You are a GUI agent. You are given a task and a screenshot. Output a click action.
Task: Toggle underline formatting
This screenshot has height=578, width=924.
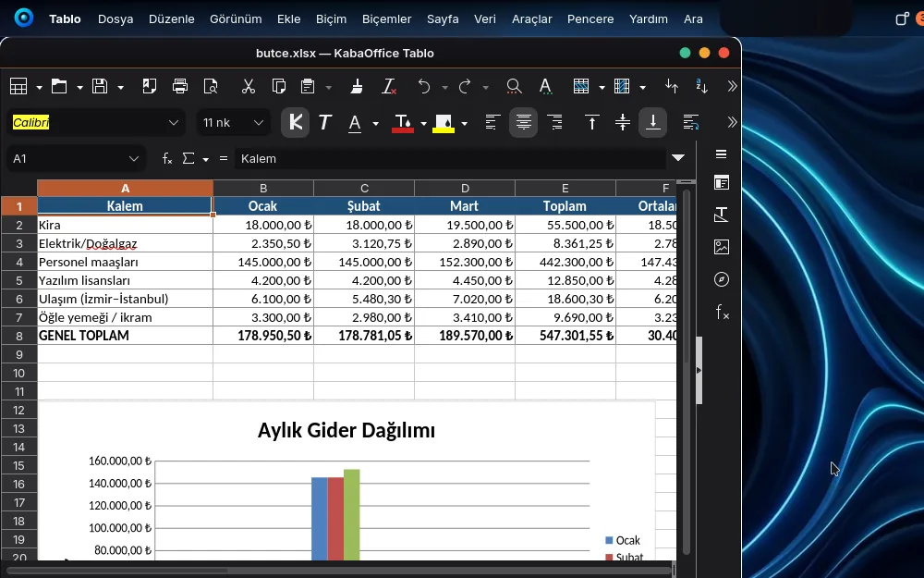click(x=355, y=123)
